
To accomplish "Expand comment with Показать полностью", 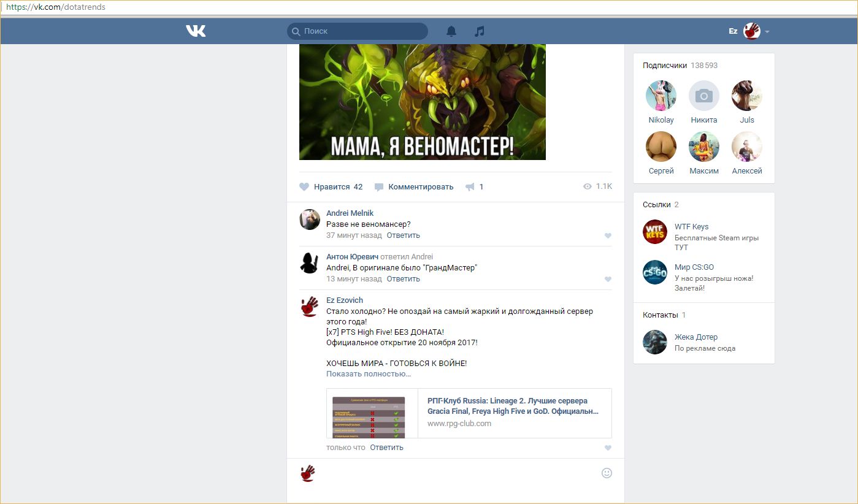I will [368, 374].
